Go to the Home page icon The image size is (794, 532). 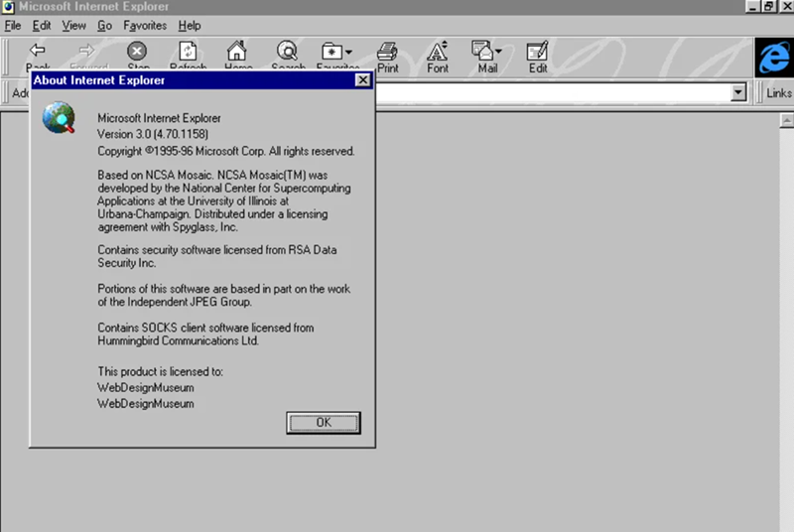tap(237, 51)
